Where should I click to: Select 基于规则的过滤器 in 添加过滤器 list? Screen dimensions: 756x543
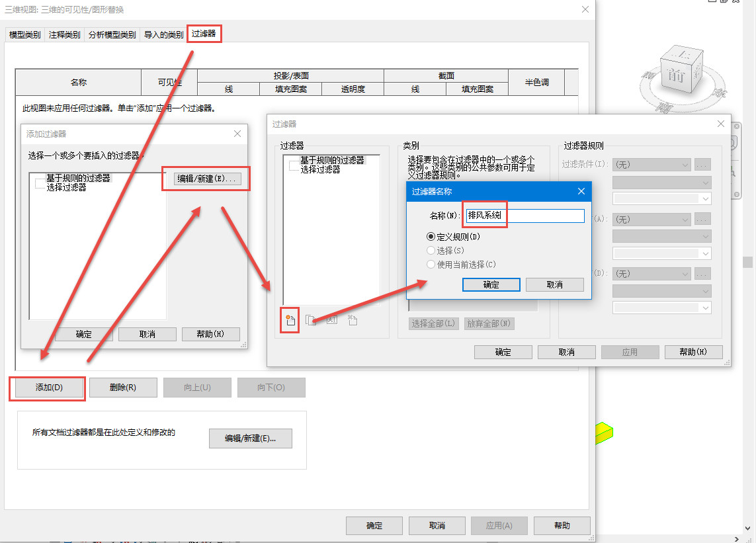(x=78, y=178)
